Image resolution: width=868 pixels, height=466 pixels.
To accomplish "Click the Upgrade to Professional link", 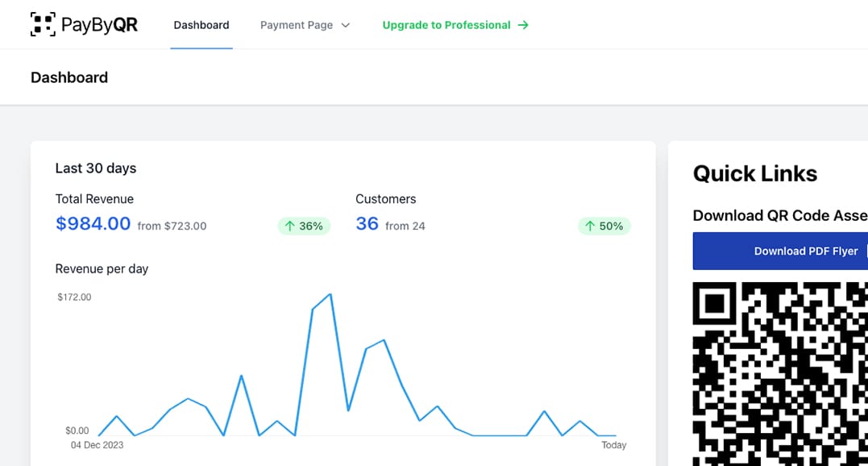I will pyautogui.click(x=455, y=25).
